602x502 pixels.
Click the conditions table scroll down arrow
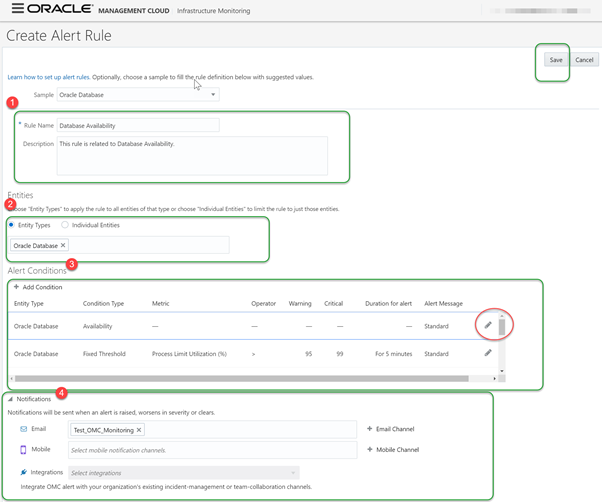[x=502, y=371]
